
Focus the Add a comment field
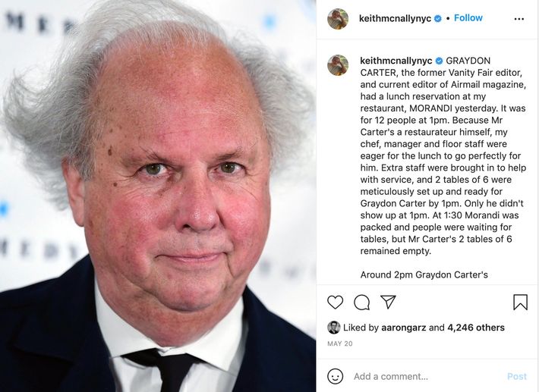(426, 377)
